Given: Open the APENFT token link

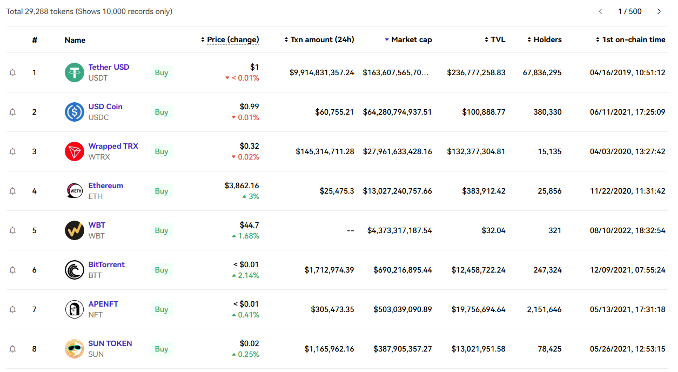Looking at the screenshot, I should click(x=103, y=304).
